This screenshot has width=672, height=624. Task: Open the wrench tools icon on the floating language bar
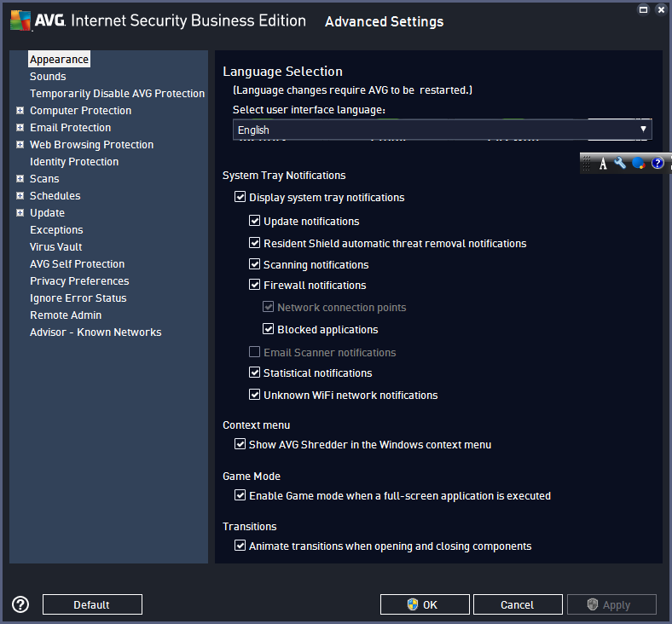click(620, 163)
